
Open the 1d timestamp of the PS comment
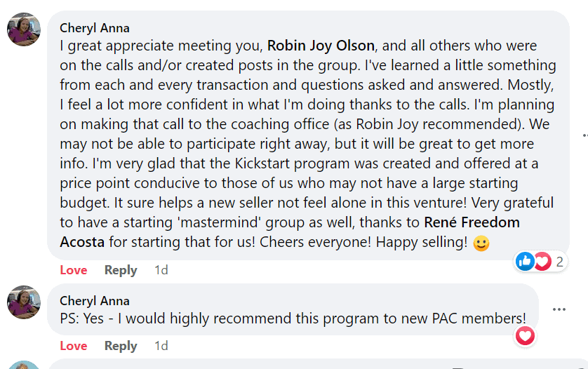click(x=161, y=346)
